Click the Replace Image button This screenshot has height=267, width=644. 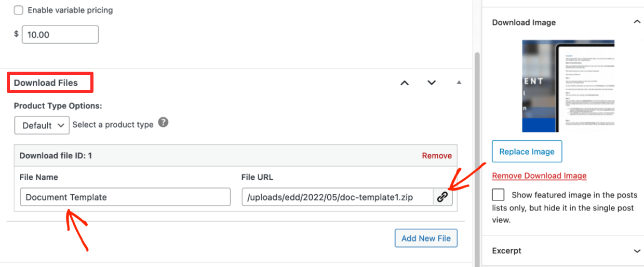click(x=527, y=152)
